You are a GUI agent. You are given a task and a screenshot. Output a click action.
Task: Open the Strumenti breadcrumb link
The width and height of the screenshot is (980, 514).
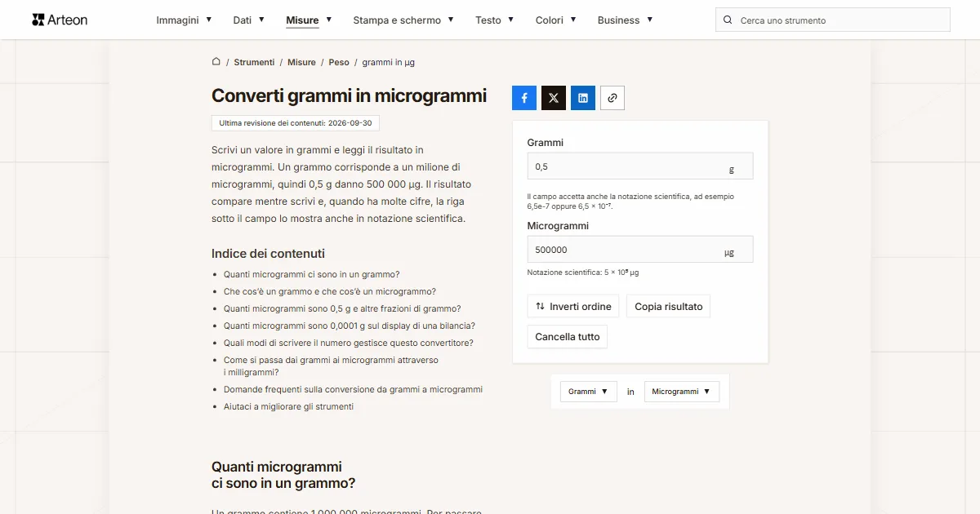click(254, 62)
